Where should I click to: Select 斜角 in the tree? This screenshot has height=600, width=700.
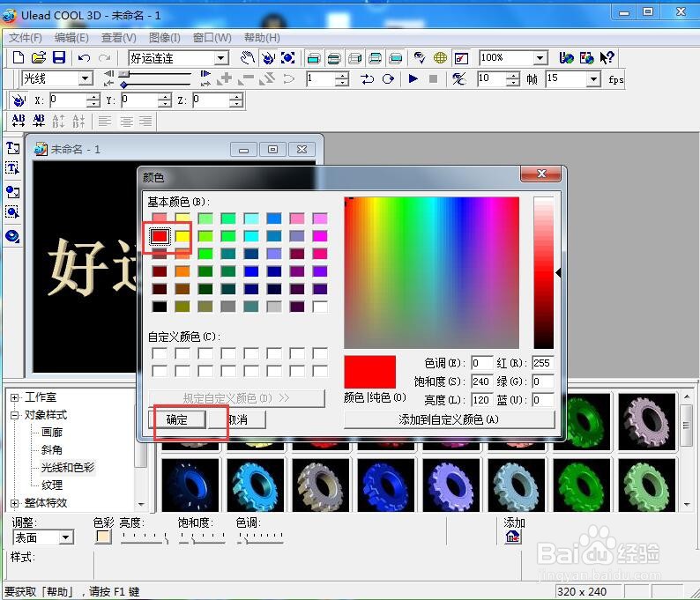click(52, 449)
